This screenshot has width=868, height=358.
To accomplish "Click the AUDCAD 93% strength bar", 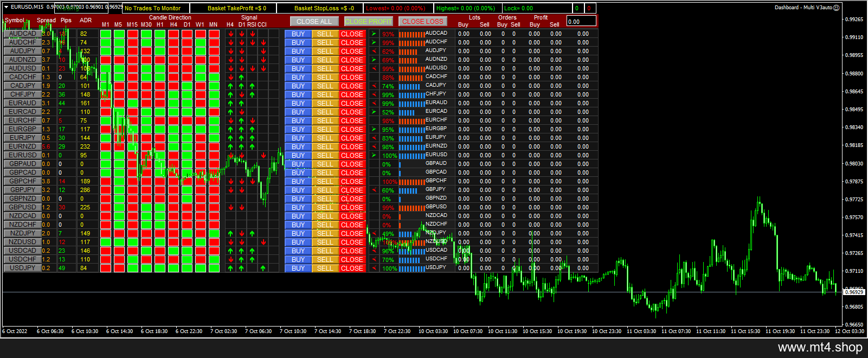I will point(412,34).
